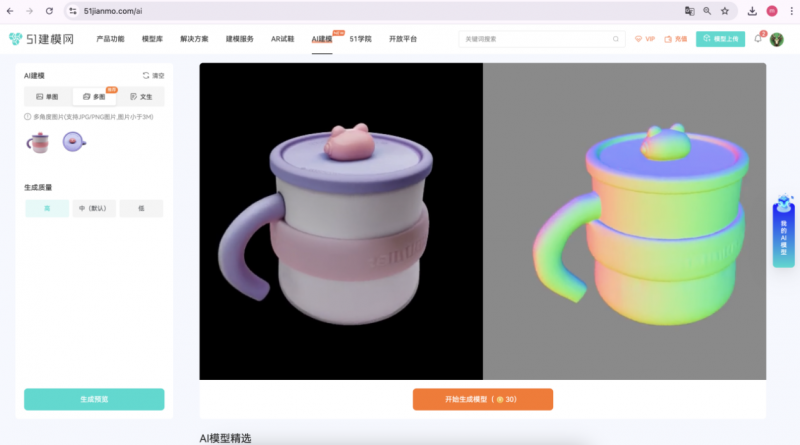Viewport: 800px width, 445px height.
Task: Reload the page
Action: point(49,11)
